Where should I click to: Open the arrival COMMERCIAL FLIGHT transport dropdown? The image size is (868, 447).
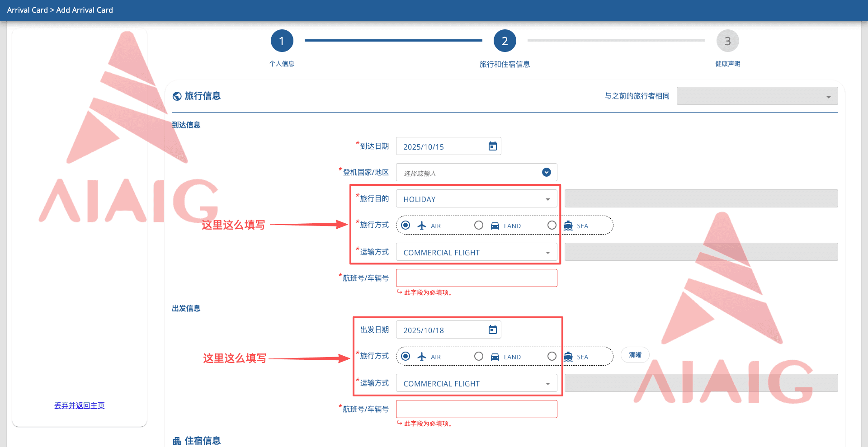tap(476, 252)
